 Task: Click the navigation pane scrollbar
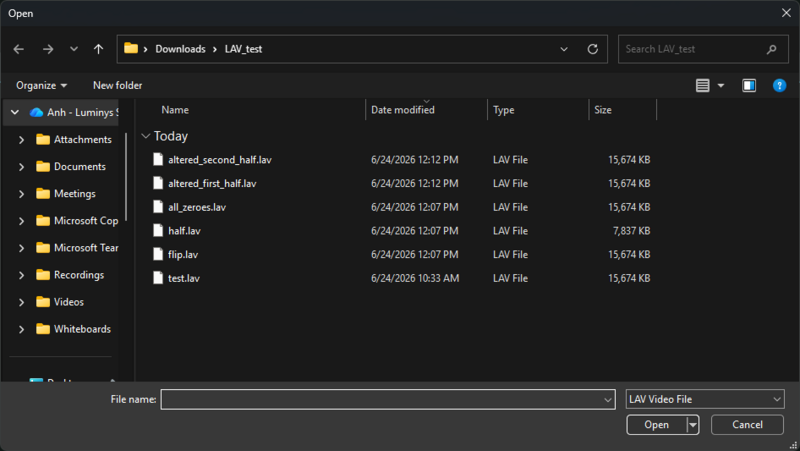tap(126, 178)
